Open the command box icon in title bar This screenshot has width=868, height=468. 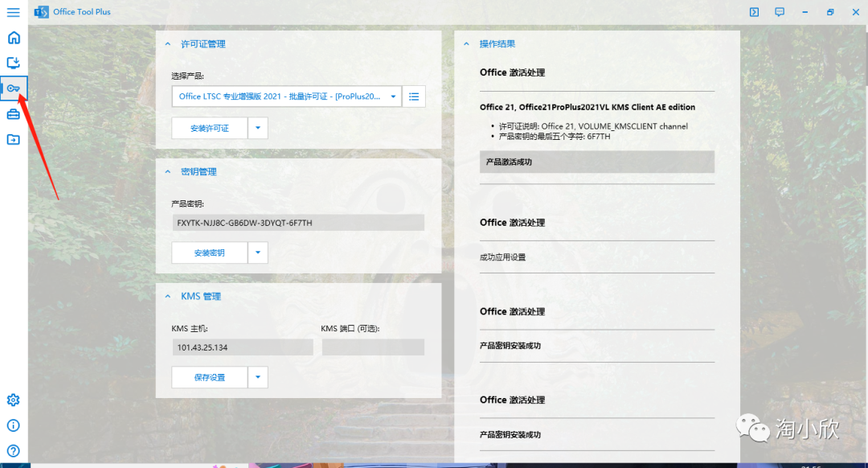[x=754, y=12]
